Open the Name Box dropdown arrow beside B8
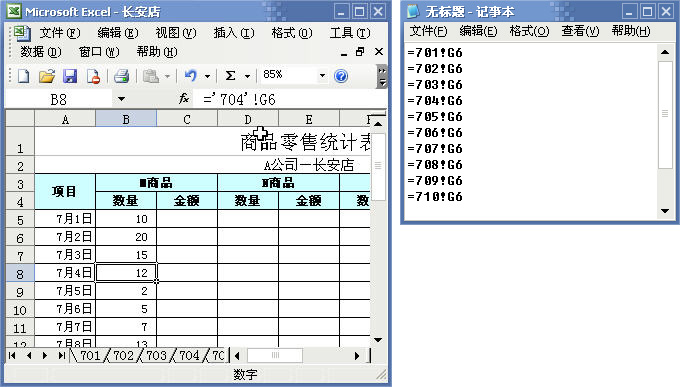 (121, 99)
